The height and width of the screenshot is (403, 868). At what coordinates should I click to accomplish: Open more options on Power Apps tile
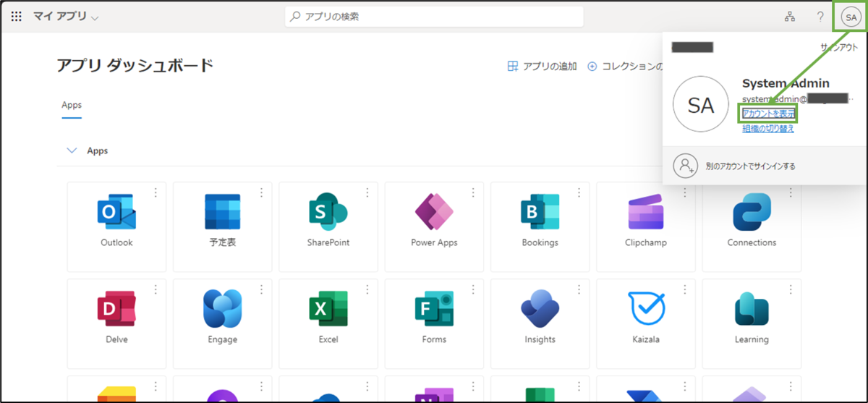[473, 192]
